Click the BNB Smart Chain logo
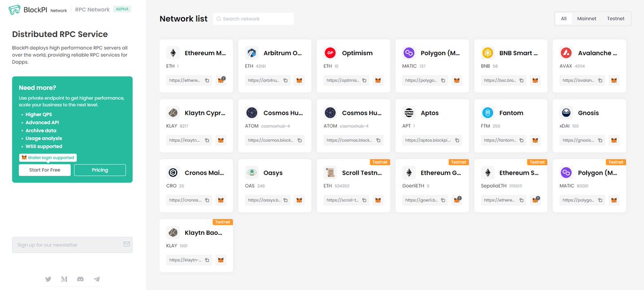 click(x=487, y=53)
